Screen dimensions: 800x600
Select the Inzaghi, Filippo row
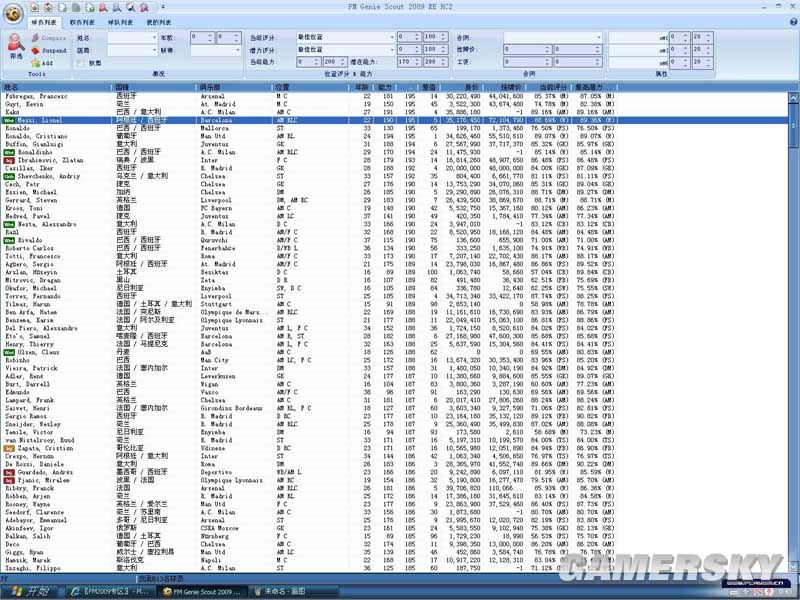click(394, 568)
